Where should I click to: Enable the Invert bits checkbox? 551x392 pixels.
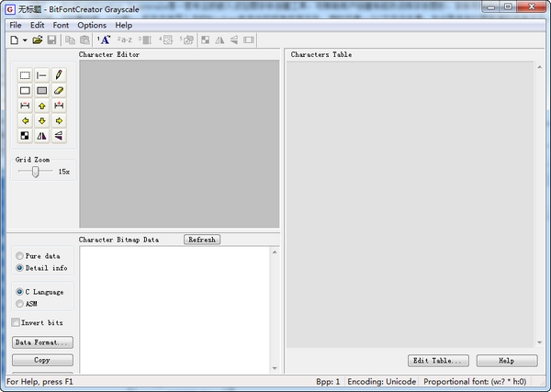coord(16,322)
